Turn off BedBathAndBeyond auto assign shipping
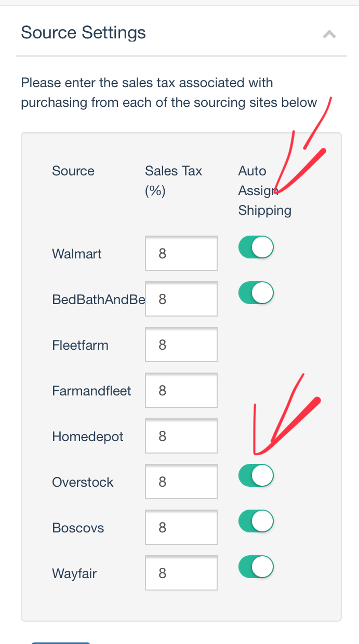Viewport: 359px width, 644px height. pos(256,293)
